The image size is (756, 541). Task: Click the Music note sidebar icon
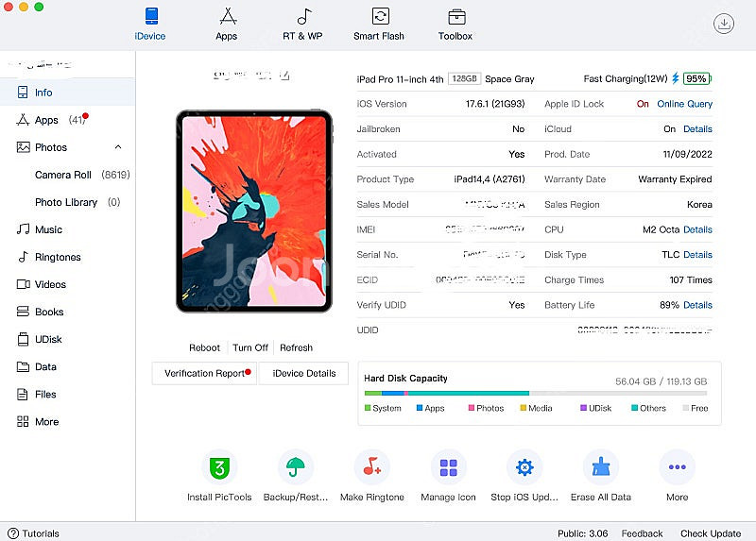coord(23,229)
